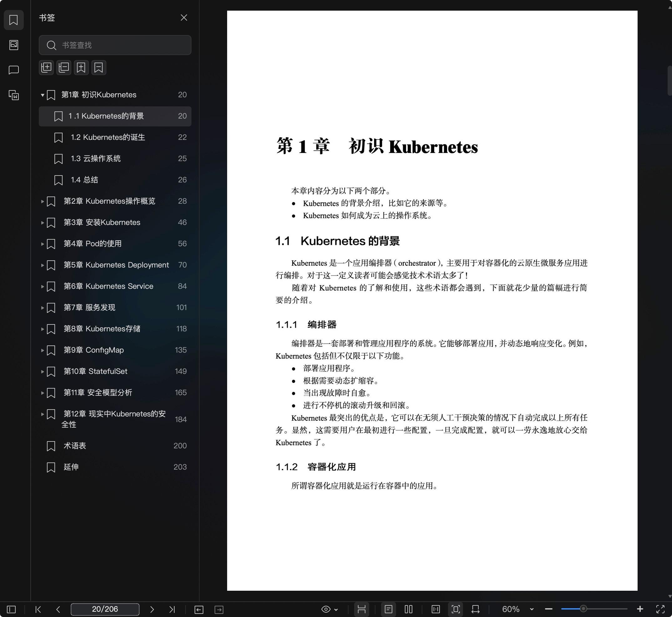This screenshot has width=672, height=617.
Task: Click heading 1.1.2 容器化应用 in document
Action: pyautogui.click(x=316, y=467)
